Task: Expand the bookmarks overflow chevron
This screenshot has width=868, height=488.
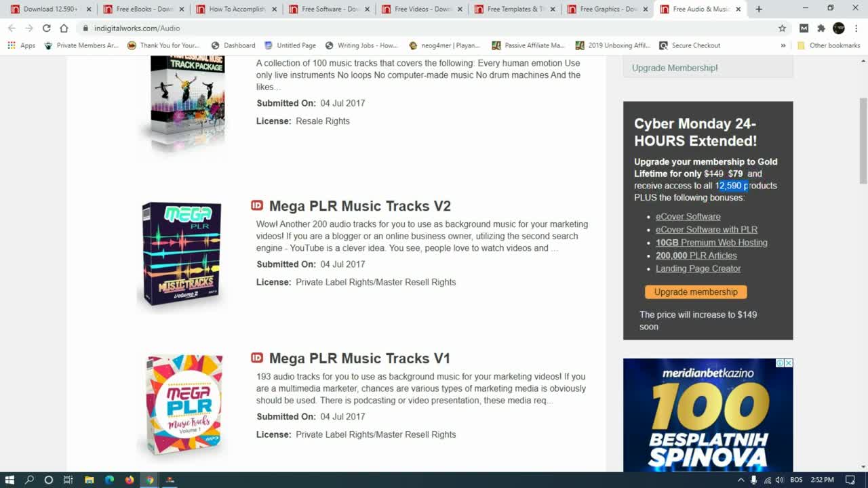Action: coord(783,45)
